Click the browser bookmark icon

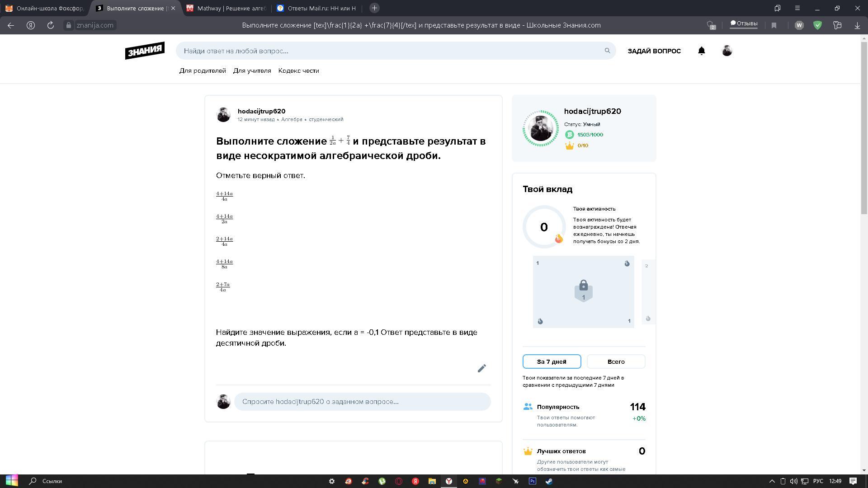(774, 25)
